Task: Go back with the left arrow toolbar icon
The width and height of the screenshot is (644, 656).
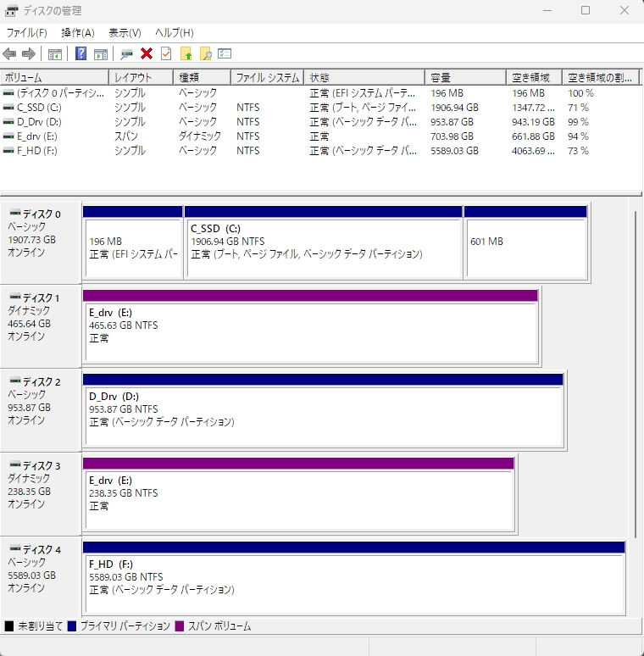Action: [9, 54]
